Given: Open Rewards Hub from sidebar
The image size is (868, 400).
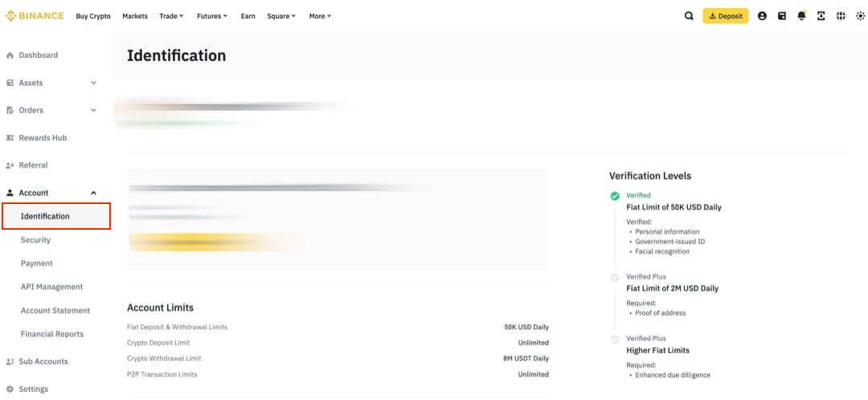Looking at the screenshot, I should point(42,138).
